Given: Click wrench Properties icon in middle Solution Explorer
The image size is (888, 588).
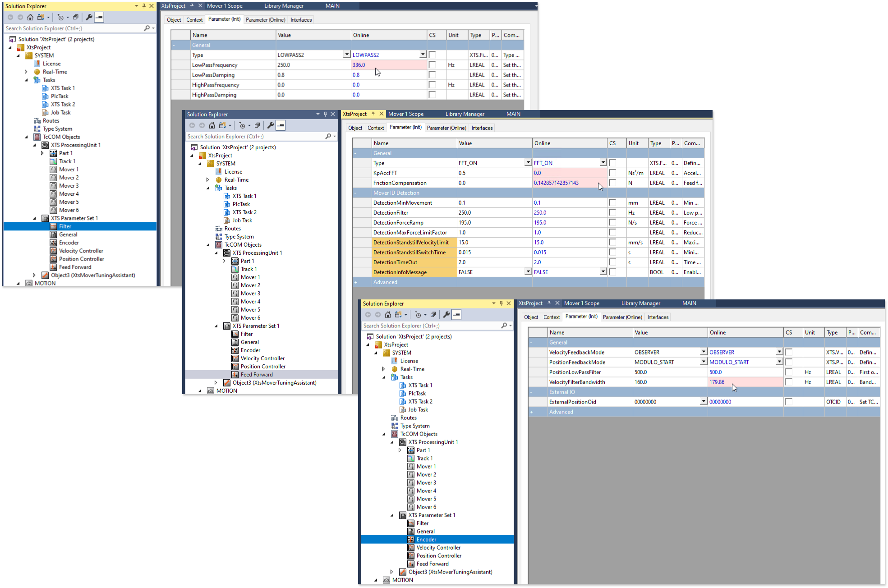Looking at the screenshot, I should [x=271, y=125].
